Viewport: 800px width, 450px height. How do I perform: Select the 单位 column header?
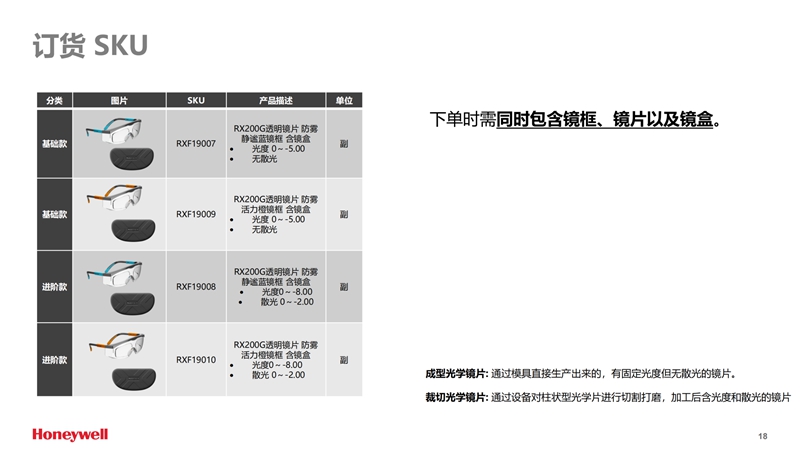(x=344, y=100)
